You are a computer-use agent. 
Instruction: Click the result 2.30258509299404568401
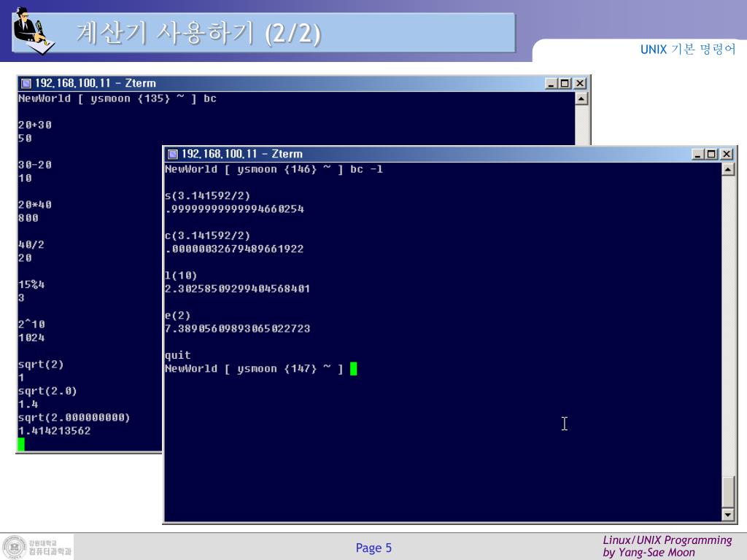pyautogui.click(x=237, y=289)
